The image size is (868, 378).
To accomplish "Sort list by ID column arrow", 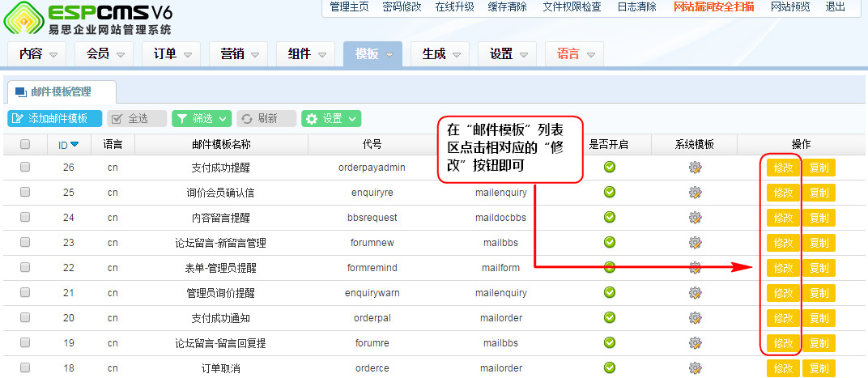I will click(74, 144).
